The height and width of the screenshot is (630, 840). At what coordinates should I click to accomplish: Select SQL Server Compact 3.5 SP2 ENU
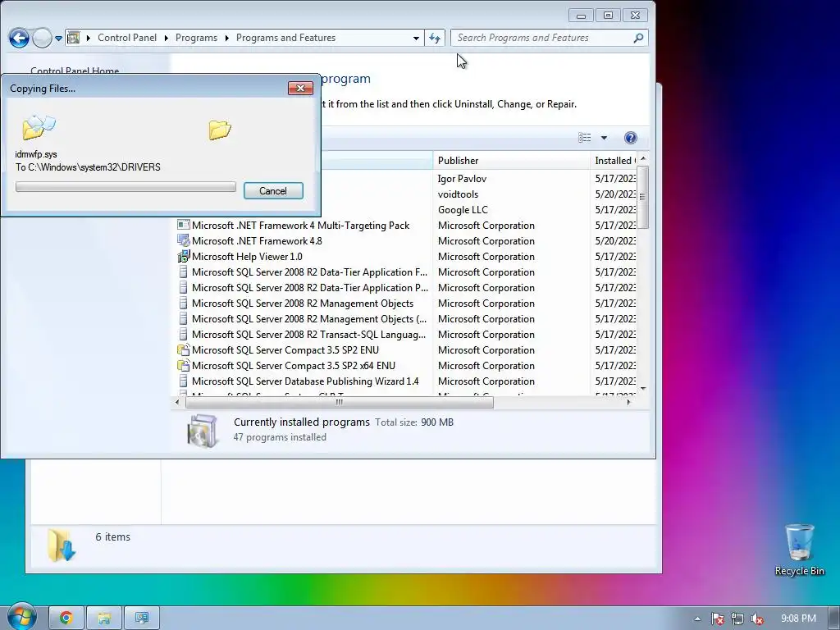(285, 349)
